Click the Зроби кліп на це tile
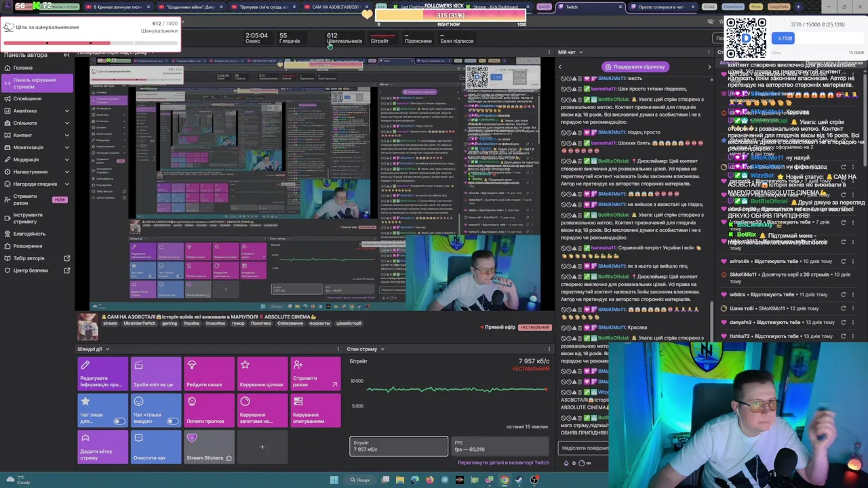This screenshot has height=488, width=868. (x=156, y=373)
